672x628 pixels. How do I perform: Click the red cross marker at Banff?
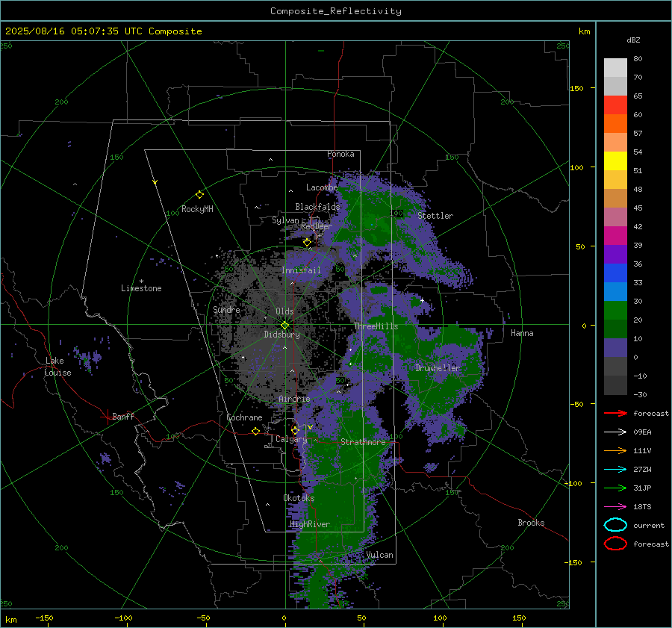pos(107,417)
